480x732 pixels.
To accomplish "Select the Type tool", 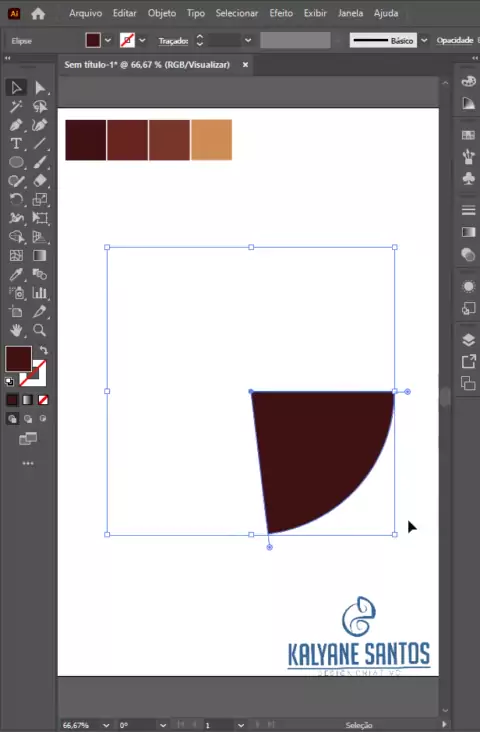I will pos(16,144).
